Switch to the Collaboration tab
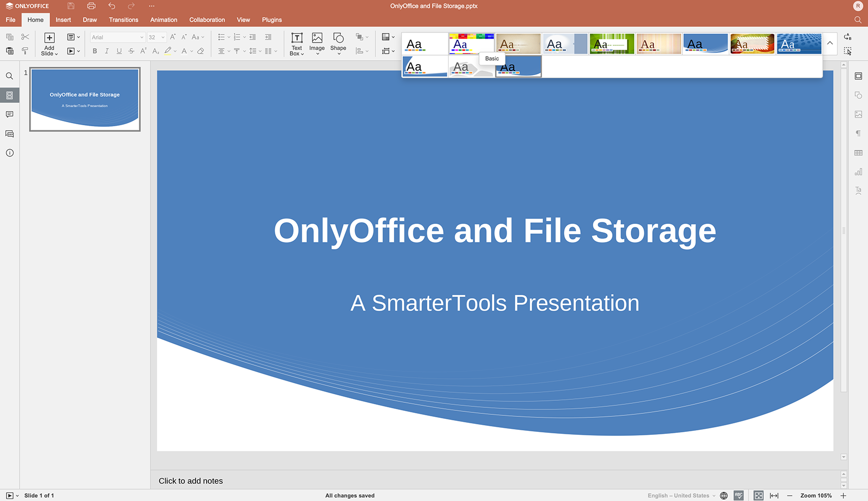868x501 pixels. pyautogui.click(x=207, y=20)
